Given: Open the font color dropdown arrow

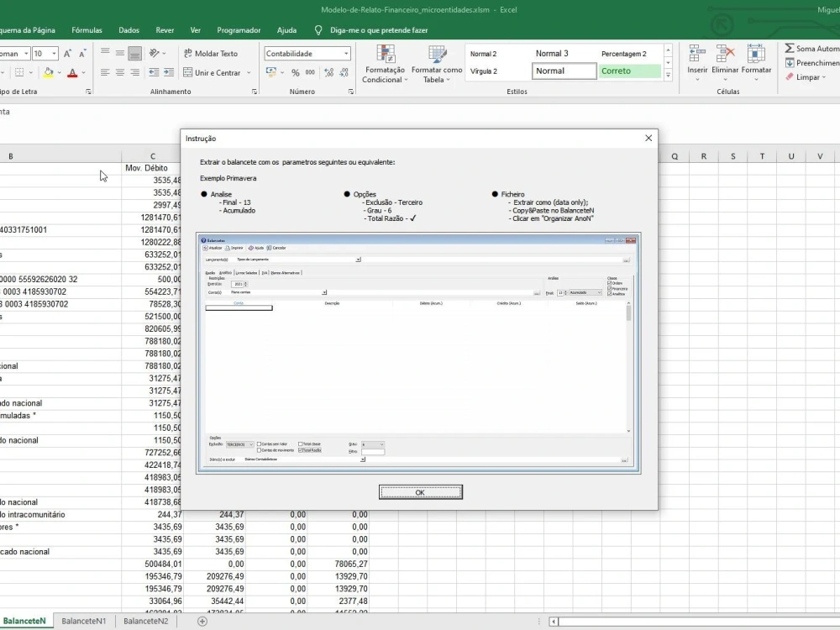Looking at the screenshot, I should tap(83, 72).
